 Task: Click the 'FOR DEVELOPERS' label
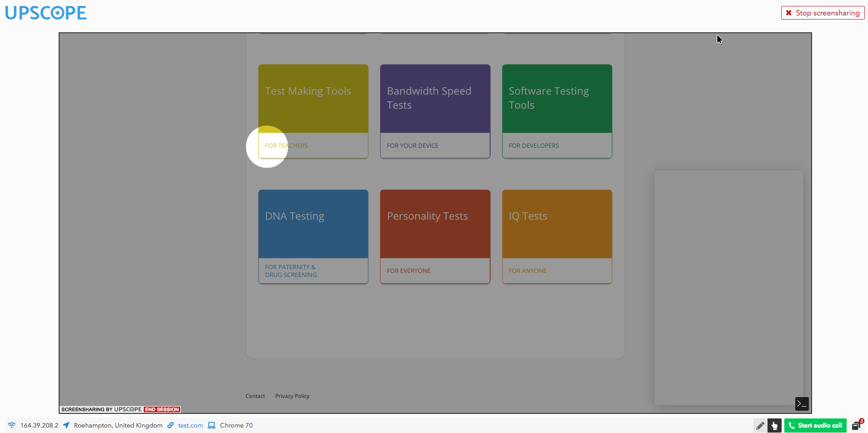coord(534,146)
